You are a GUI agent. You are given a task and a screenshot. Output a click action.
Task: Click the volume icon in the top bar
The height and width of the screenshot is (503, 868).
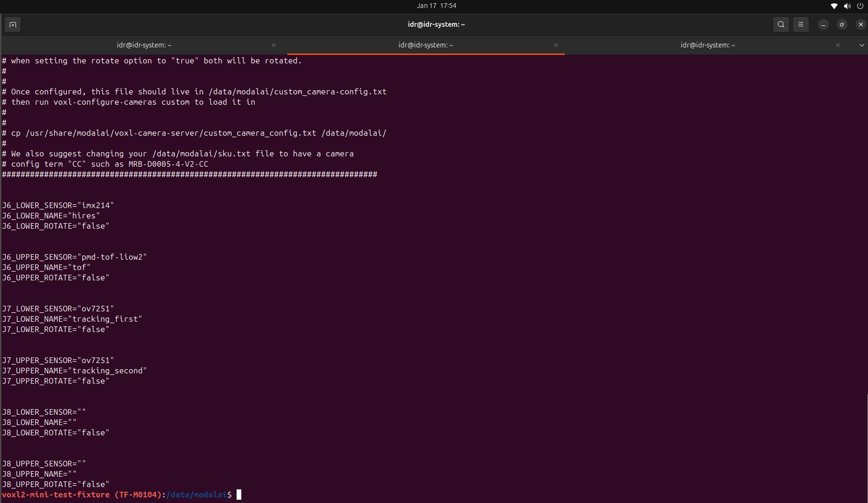pos(847,6)
